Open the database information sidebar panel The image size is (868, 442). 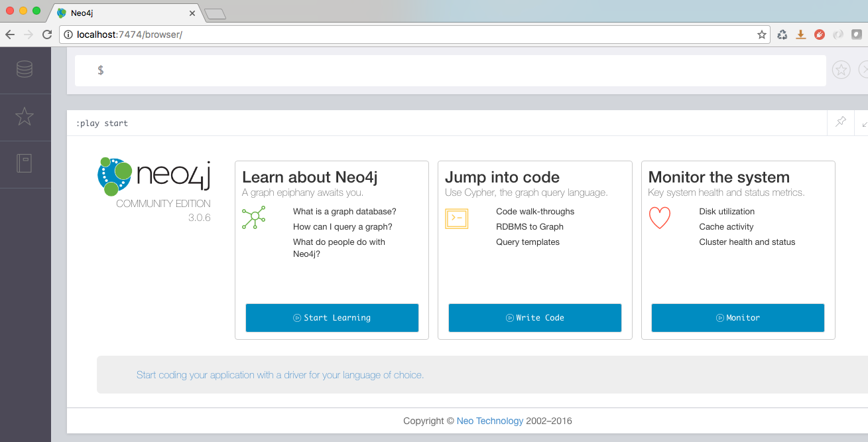(25, 69)
